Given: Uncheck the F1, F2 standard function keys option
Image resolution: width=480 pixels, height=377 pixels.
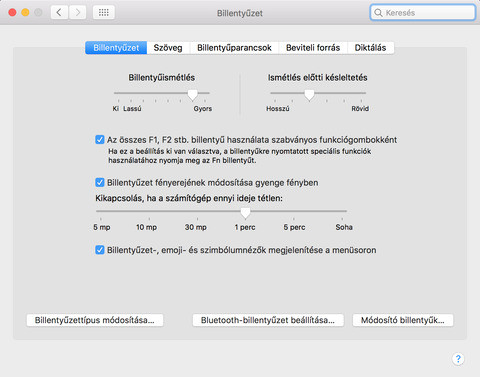Looking at the screenshot, I should pos(100,139).
